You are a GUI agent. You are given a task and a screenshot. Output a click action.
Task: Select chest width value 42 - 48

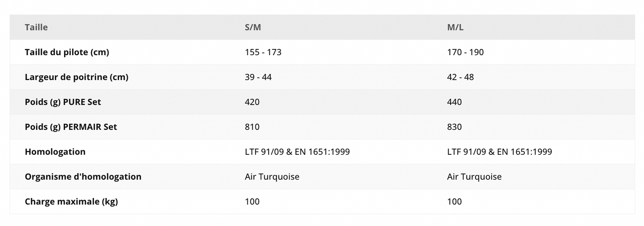[460, 77]
